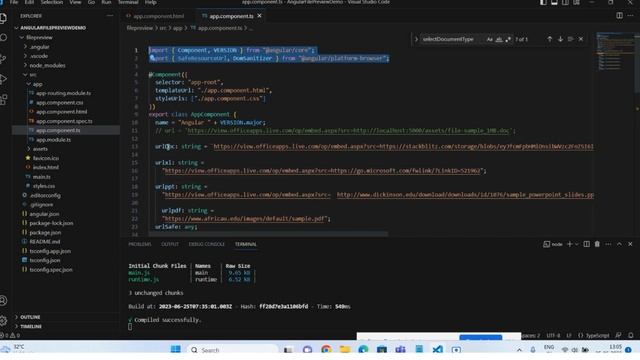This screenshot has height=360, width=640.
Task: Toggle primary side bar layout icon
Action: [543, 2]
